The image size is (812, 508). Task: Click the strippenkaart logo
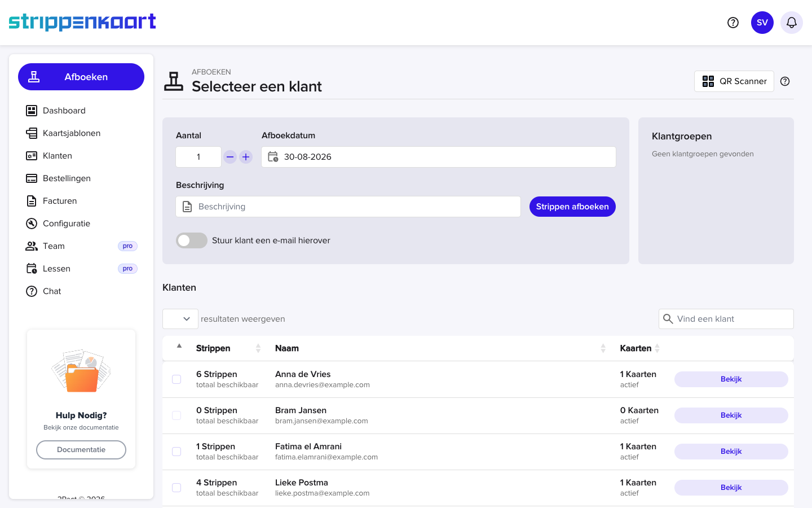point(82,22)
